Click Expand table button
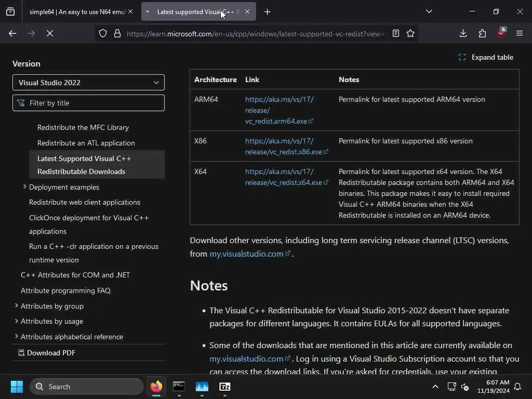 (x=486, y=57)
